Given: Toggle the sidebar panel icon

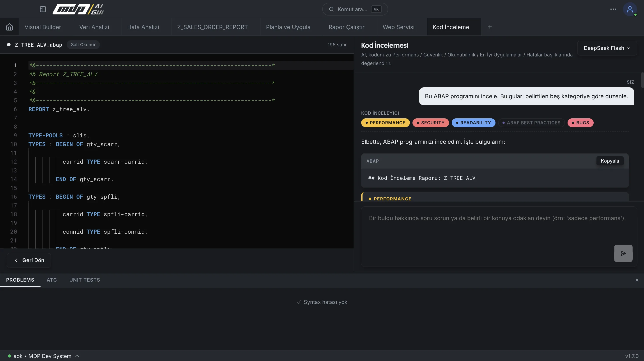Looking at the screenshot, I should 43,9.
